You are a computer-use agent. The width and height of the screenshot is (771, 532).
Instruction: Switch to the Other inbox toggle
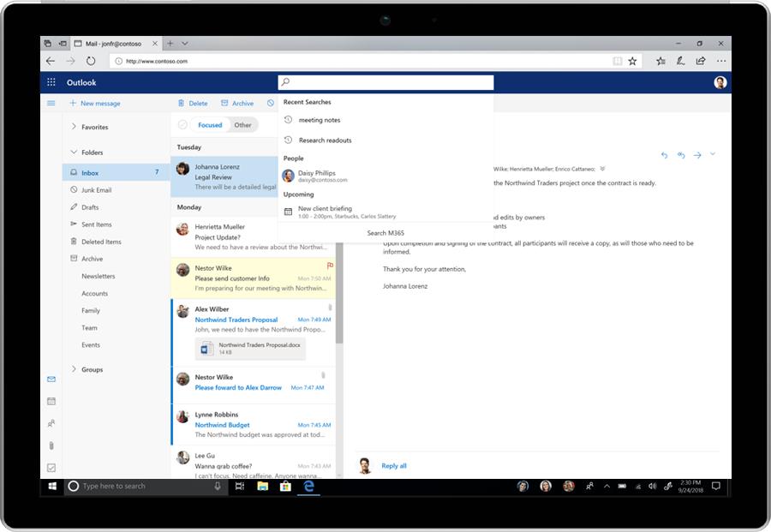tap(242, 124)
